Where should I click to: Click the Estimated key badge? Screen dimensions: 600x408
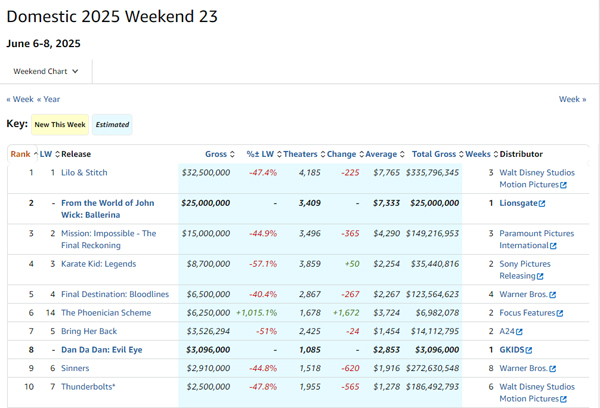point(112,124)
